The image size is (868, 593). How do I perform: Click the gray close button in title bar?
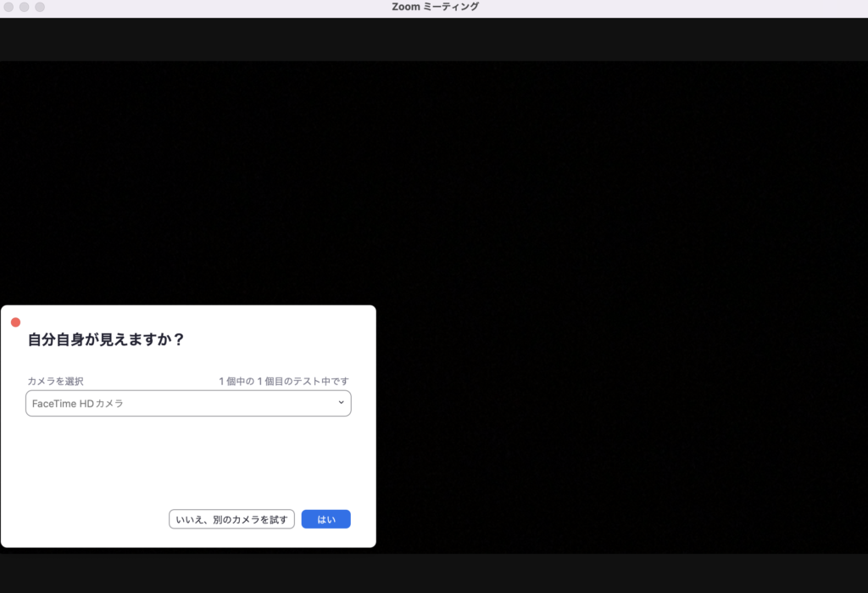[9, 7]
